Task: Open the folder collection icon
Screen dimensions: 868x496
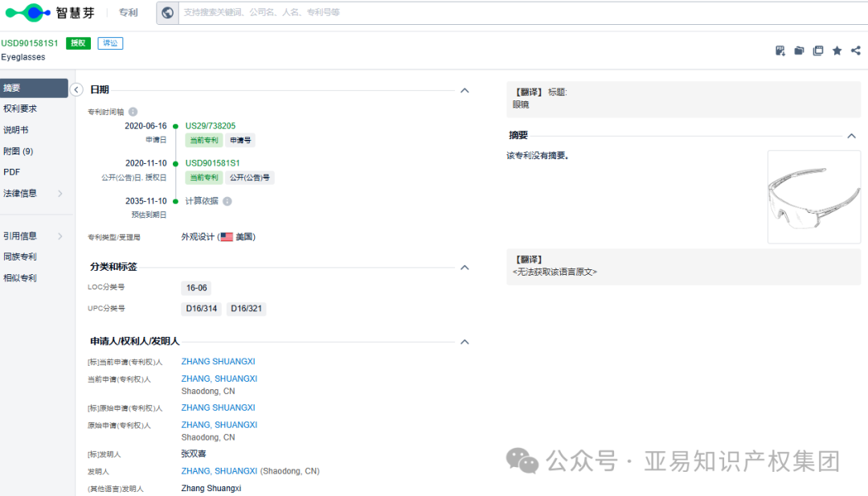Action: tap(799, 50)
